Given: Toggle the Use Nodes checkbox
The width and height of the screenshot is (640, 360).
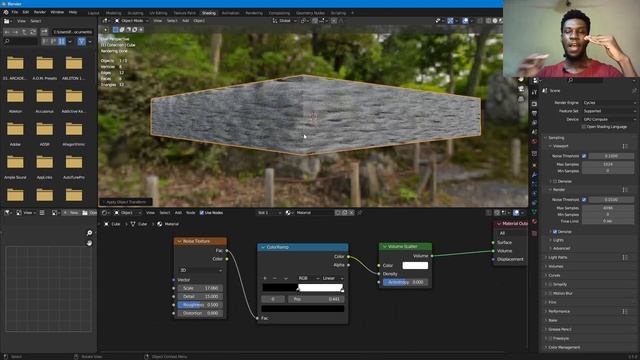Looking at the screenshot, I should (x=201, y=213).
